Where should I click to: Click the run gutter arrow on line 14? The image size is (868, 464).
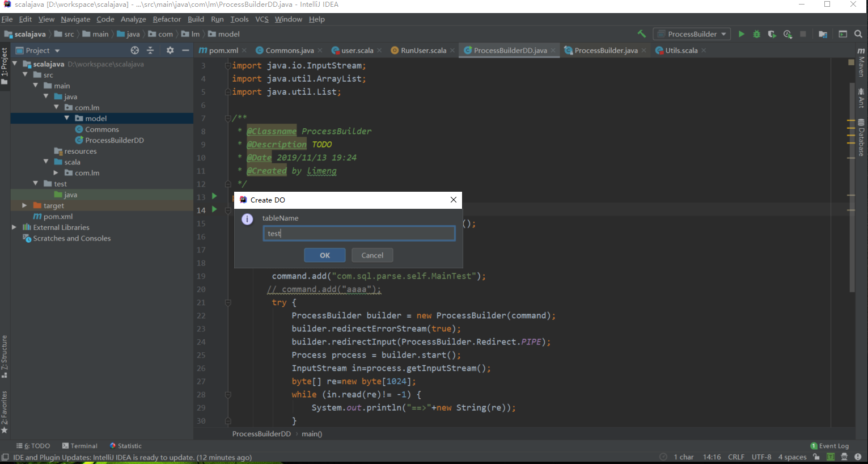click(214, 209)
